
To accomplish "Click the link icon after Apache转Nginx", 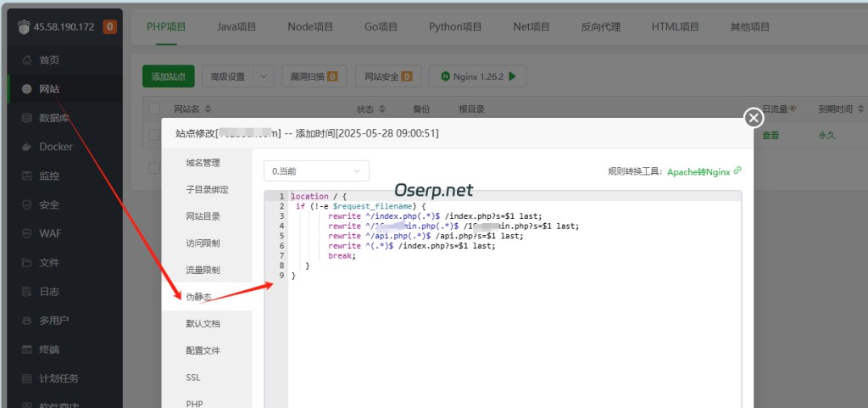I will click(737, 170).
